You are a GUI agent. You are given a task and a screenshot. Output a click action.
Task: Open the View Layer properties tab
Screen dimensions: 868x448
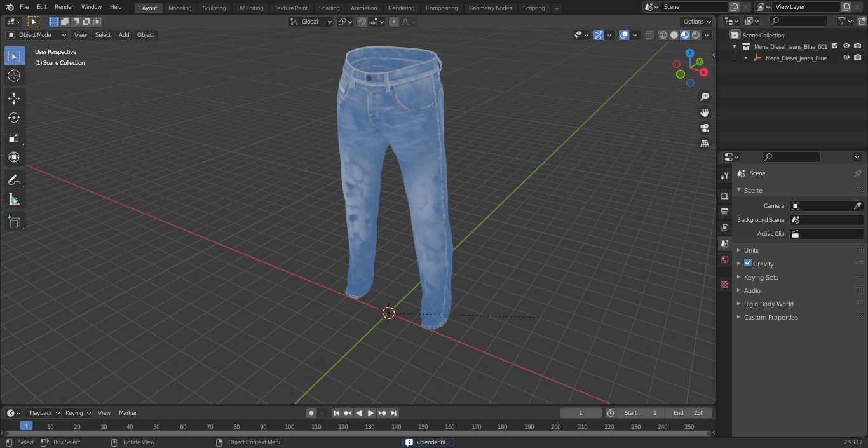pos(724,227)
